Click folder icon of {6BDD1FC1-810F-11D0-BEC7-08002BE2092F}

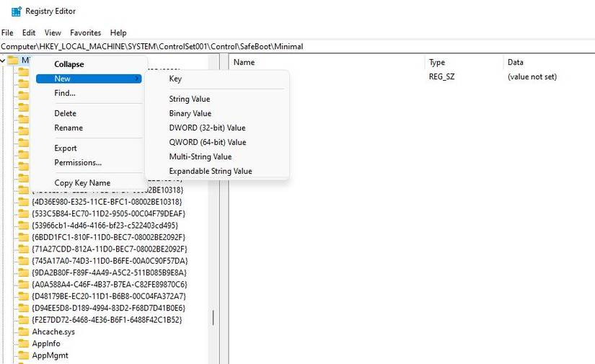24,237
